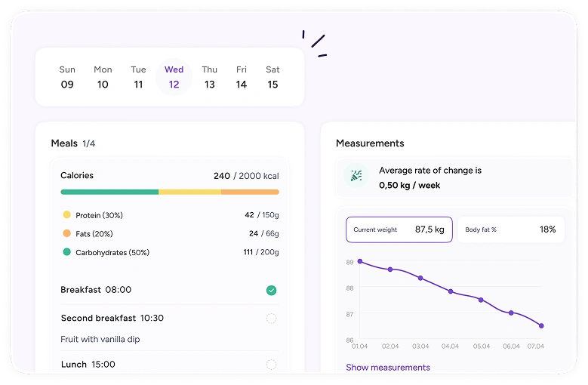Select the Body fat % 18% card
Image resolution: width=588 pixels, height=385 pixels.
[x=511, y=229]
